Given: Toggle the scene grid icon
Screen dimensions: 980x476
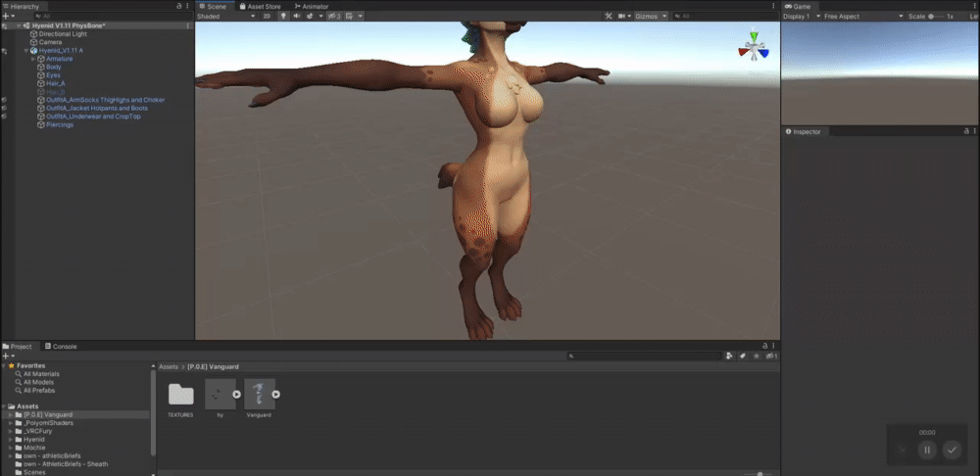Looking at the screenshot, I should tap(350, 17).
